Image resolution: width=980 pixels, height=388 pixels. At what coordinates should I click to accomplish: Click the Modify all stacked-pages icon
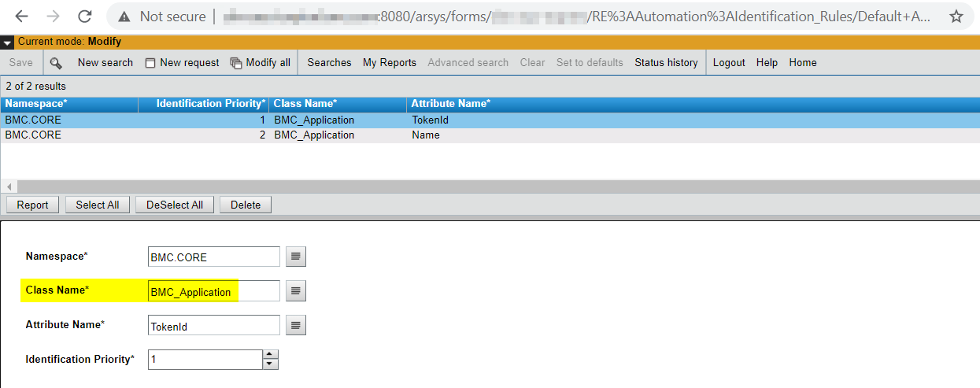click(236, 63)
